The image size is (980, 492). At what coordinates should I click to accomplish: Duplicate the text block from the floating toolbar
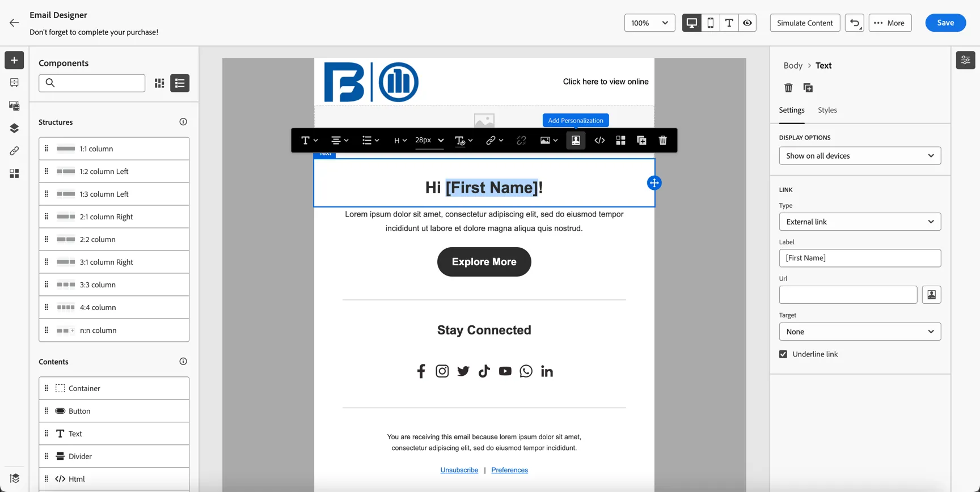coord(641,141)
